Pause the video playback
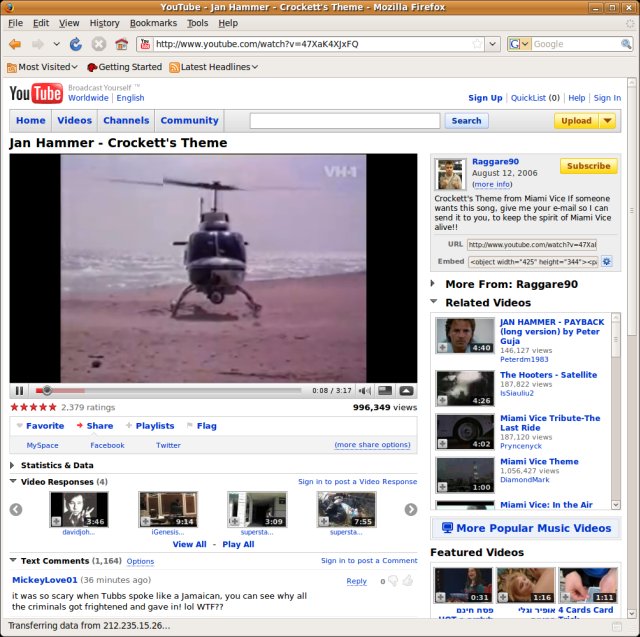The width and height of the screenshot is (640, 637). coord(19,391)
